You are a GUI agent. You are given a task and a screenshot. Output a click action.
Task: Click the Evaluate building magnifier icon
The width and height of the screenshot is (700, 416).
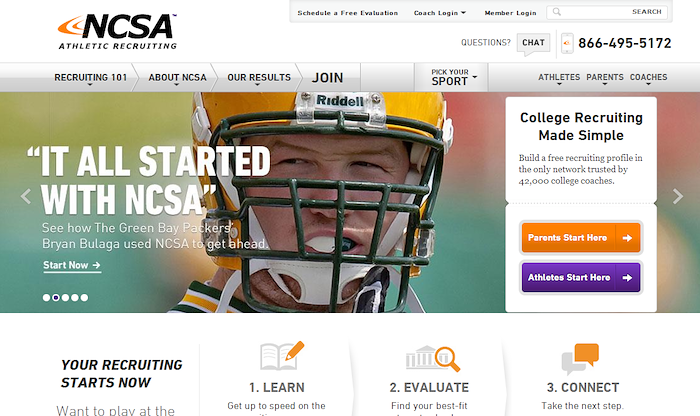pyautogui.click(x=433, y=358)
